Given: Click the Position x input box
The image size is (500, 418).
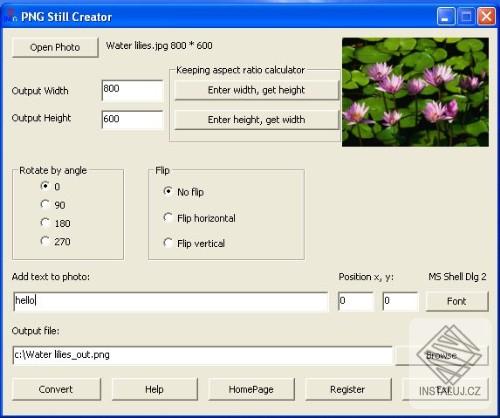Looking at the screenshot, I should 356,301.
